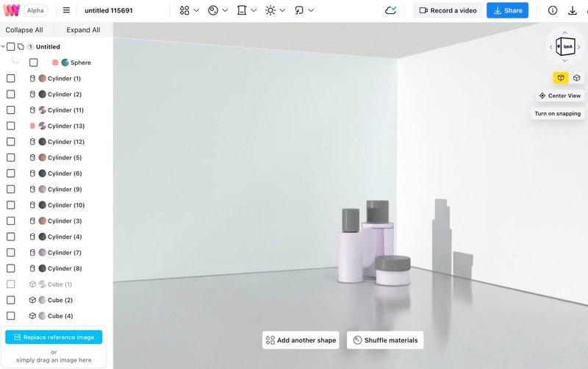Image resolution: width=588 pixels, height=369 pixels.
Task: Select the greyed-out Cube (1) row
Action: click(57, 284)
